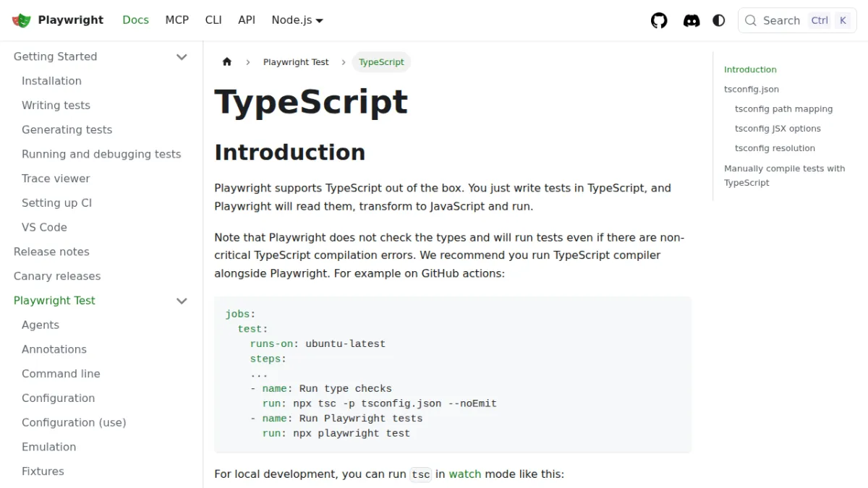Open Running and debugging tests page
This screenshot has width=868, height=488.
pos(101,154)
